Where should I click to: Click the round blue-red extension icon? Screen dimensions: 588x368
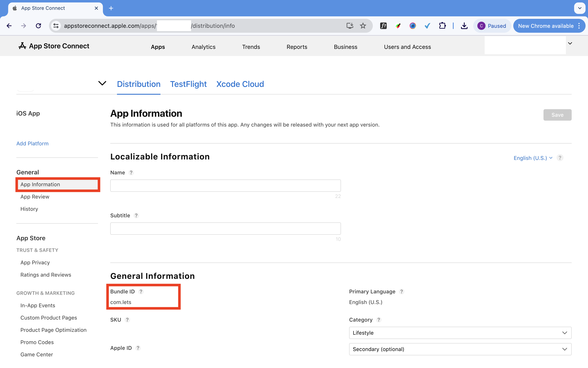pyautogui.click(x=413, y=26)
